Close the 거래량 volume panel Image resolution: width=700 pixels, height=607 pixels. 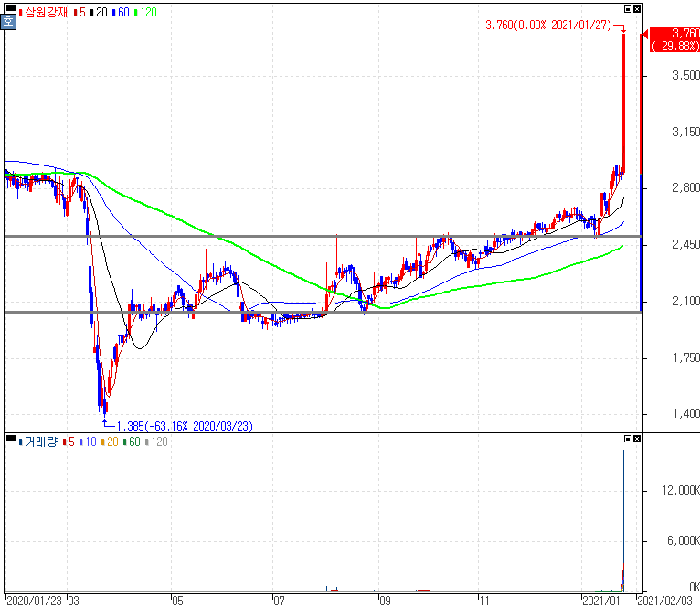point(637,439)
